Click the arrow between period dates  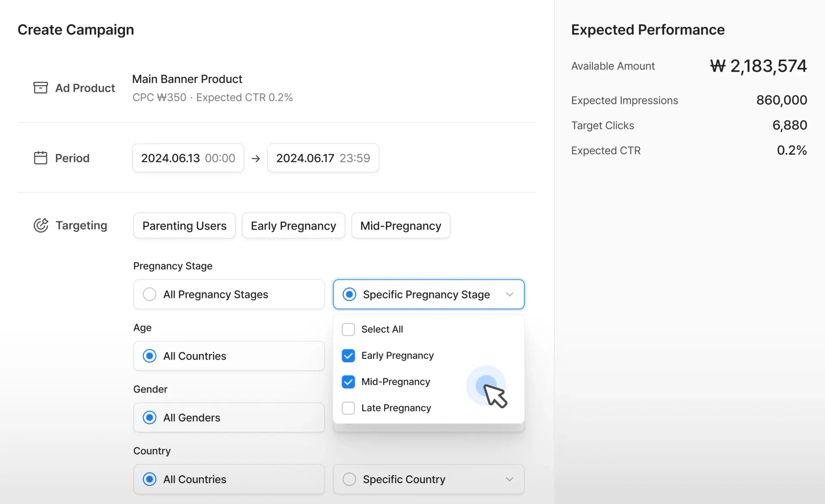coord(256,158)
